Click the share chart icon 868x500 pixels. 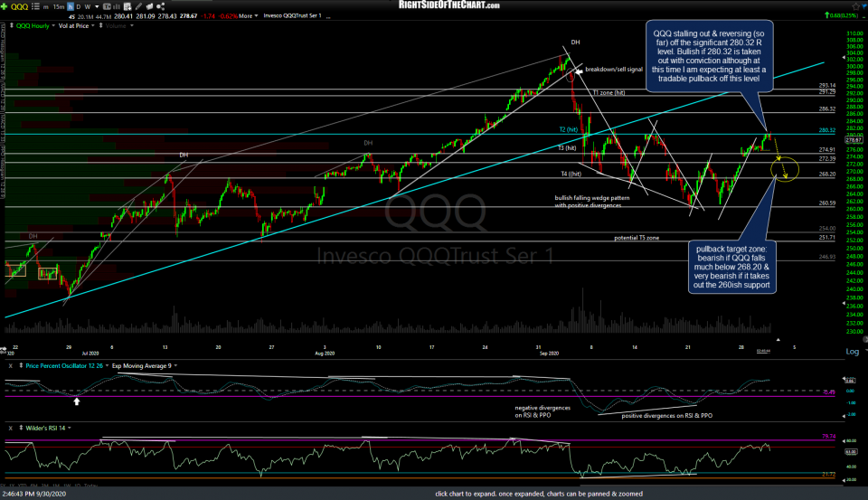(x=161, y=6)
